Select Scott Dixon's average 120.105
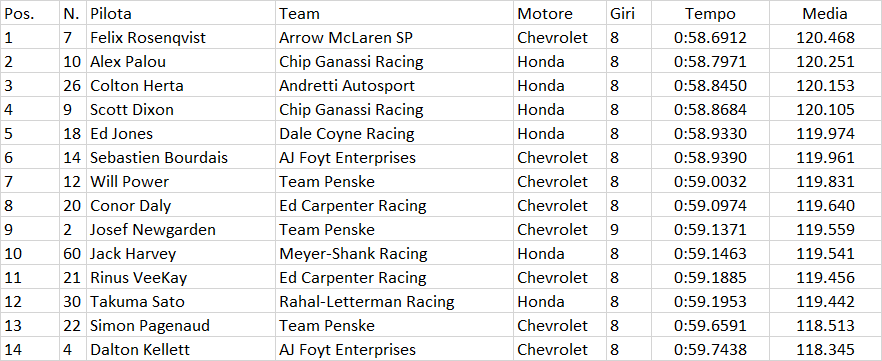The height and width of the screenshot is (361, 882). click(825, 109)
